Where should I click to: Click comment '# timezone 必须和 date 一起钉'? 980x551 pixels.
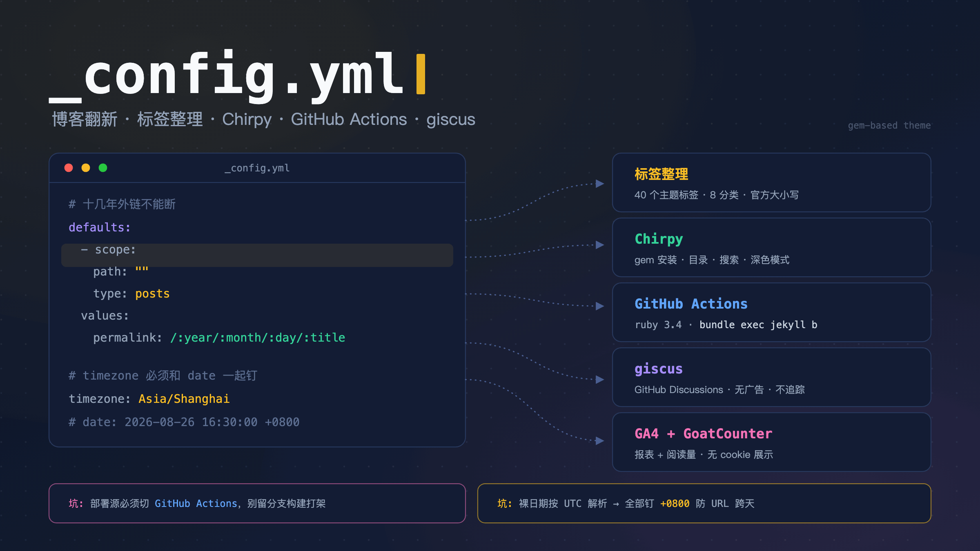point(163,375)
